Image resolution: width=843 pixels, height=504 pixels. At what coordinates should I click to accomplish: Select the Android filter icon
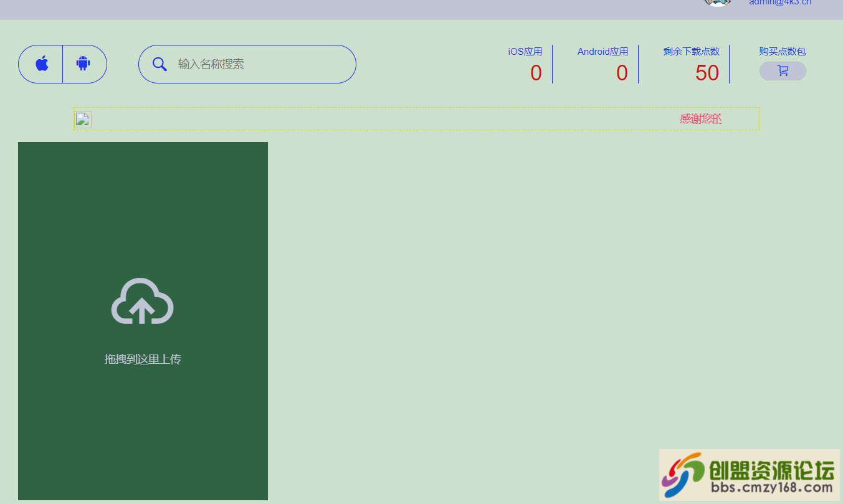pyautogui.click(x=83, y=64)
